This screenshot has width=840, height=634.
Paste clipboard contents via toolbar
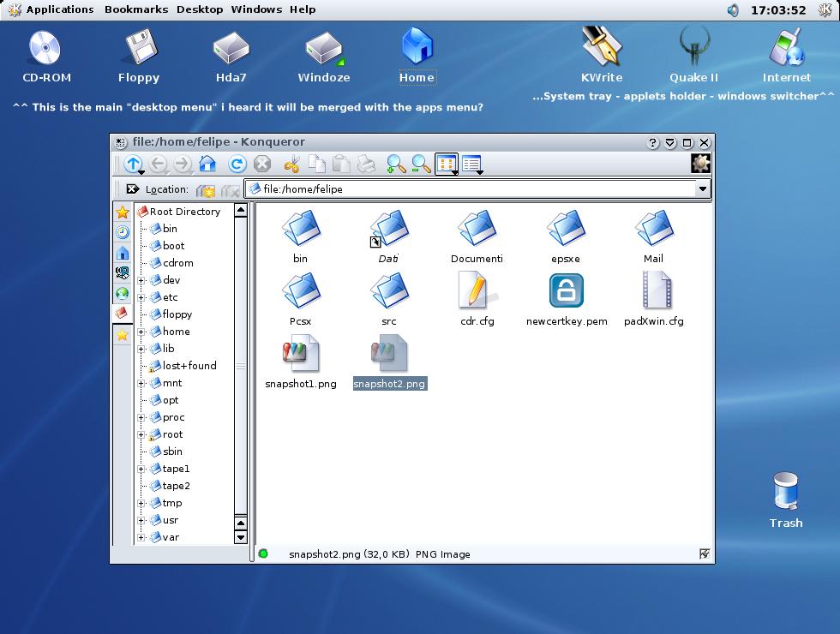(342, 164)
